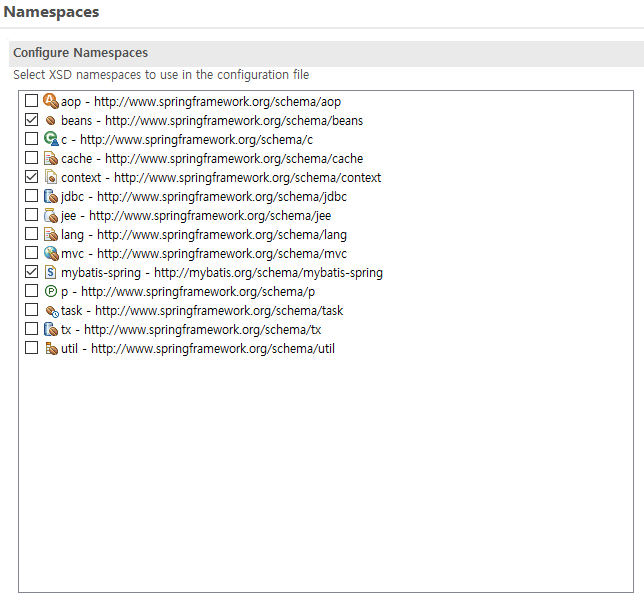Click the tx namespace icon
Screen dimensions: 644x601
[51, 329]
